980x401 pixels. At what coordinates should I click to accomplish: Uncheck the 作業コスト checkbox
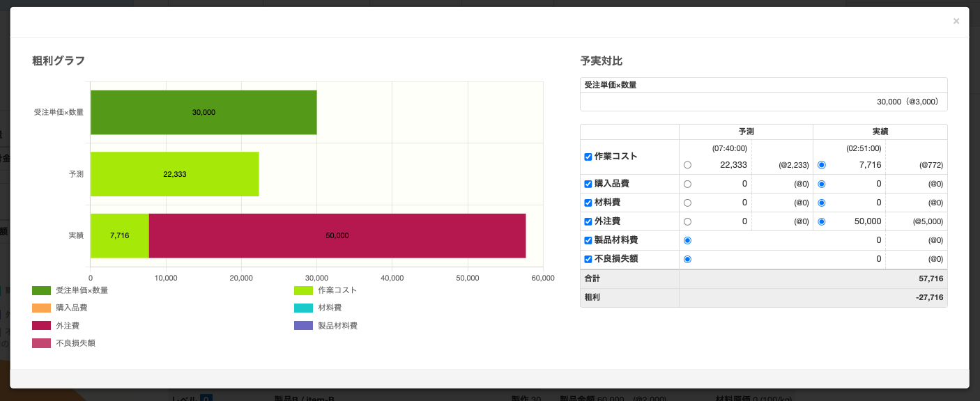point(588,157)
